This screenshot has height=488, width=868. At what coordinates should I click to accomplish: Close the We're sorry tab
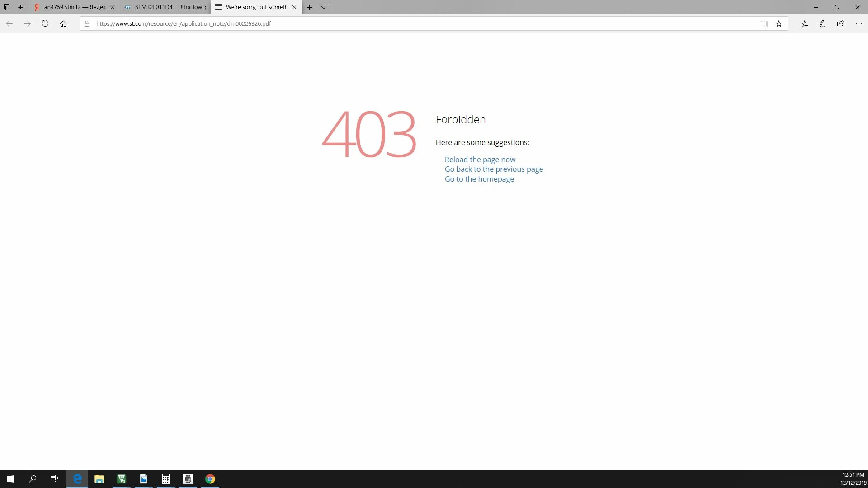tap(294, 7)
